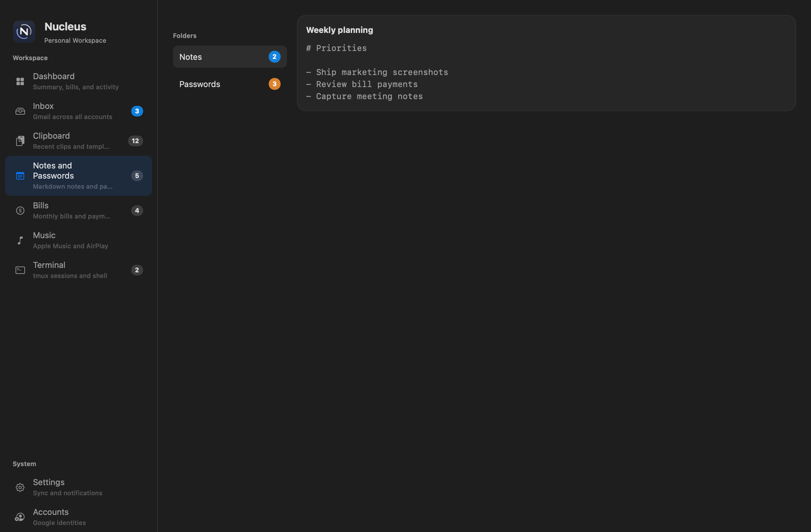Click the Inbox tray icon
Image resolution: width=811 pixels, height=532 pixels.
pos(20,111)
